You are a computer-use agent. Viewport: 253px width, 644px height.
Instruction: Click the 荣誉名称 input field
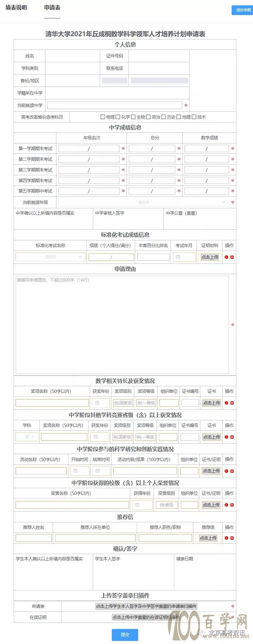72,505
